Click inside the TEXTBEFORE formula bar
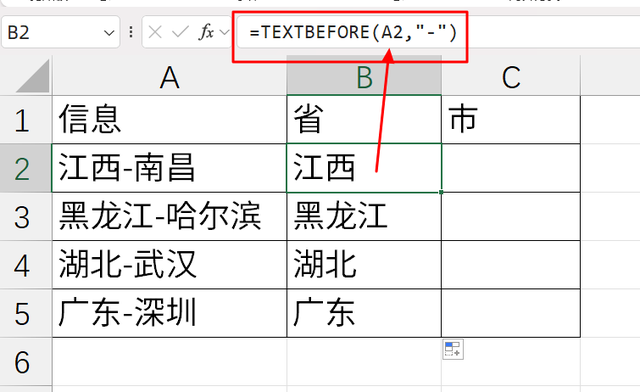 pos(438,32)
